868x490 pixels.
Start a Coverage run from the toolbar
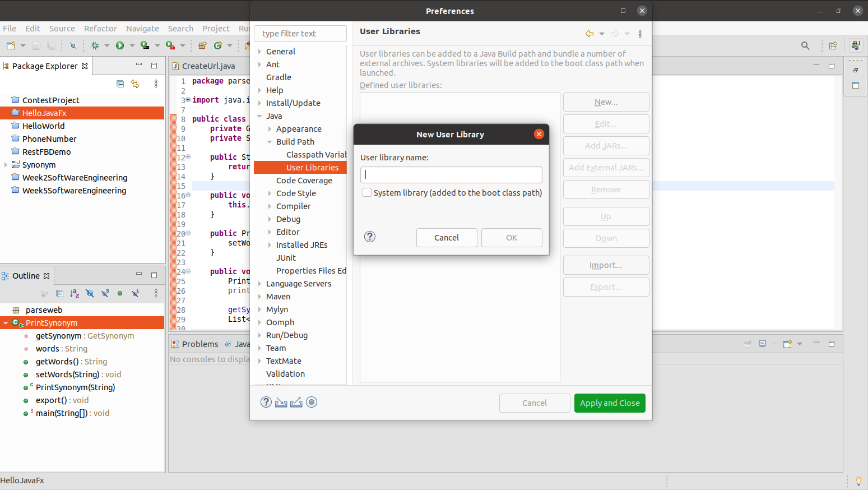click(x=145, y=45)
